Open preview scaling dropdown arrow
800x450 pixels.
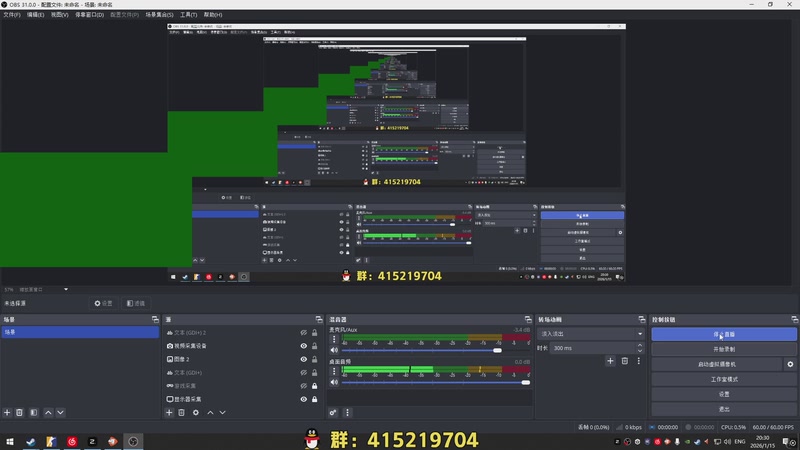click(66, 289)
